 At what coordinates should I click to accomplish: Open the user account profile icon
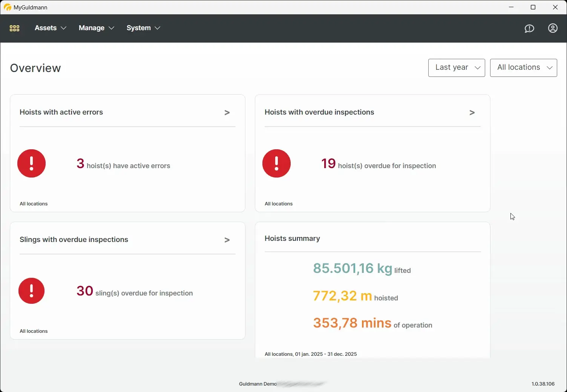pyautogui.click(x=553, y=28)
